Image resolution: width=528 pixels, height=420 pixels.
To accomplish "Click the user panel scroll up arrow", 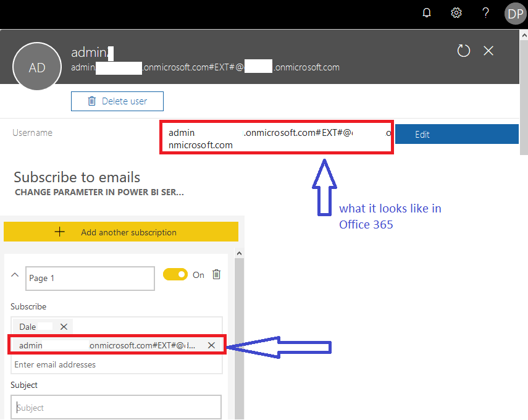I will click(524, 35).
